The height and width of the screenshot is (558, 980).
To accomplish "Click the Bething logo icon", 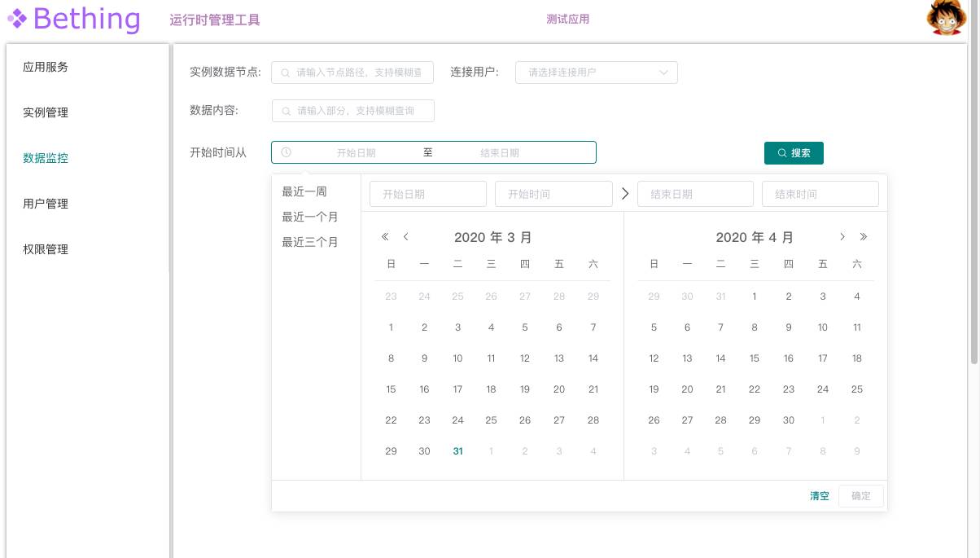I will tap(17, 19).
